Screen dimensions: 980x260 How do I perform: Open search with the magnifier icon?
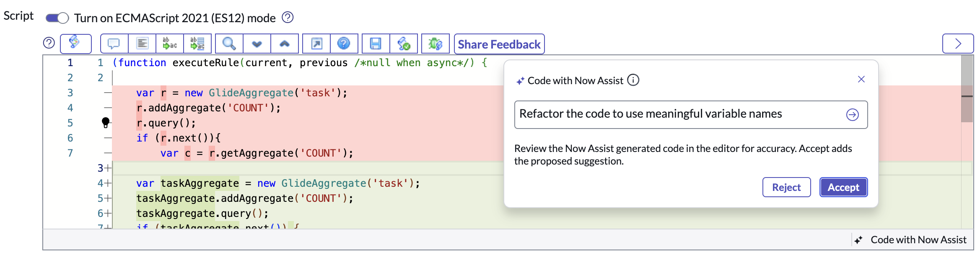coord(229,44)
